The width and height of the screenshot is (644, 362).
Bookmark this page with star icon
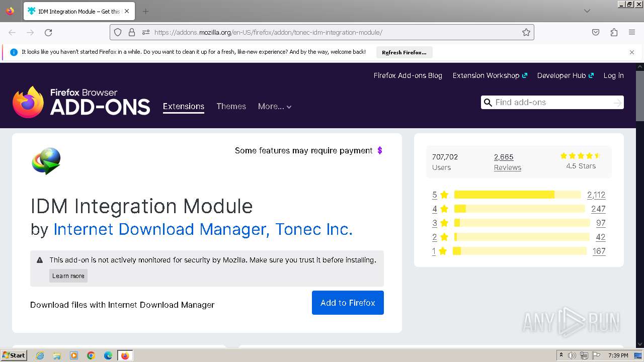click(526, 32)
